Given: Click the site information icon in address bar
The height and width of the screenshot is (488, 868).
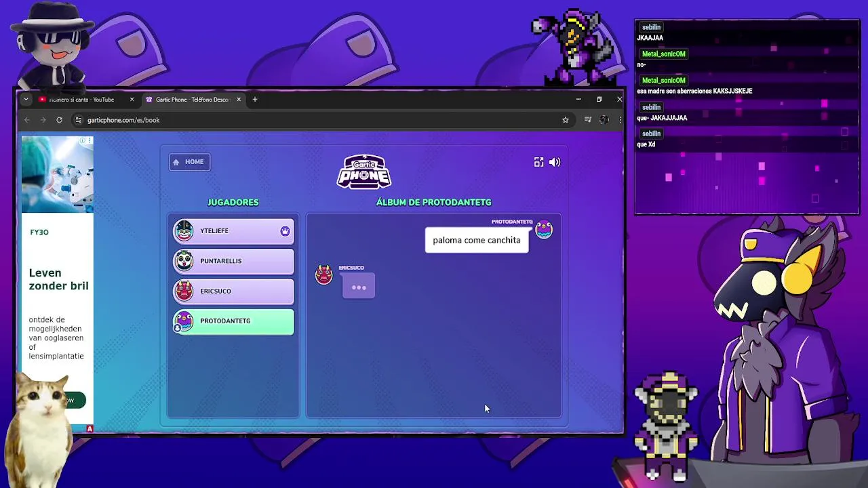Looking at the screenshot, I should (x=79, y=120).
